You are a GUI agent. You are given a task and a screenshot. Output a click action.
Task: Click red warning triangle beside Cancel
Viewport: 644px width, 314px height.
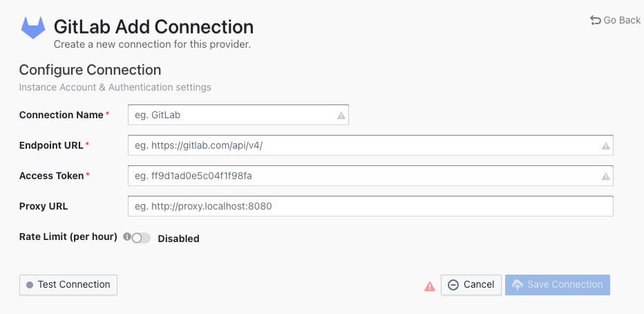tap(430, 286)
